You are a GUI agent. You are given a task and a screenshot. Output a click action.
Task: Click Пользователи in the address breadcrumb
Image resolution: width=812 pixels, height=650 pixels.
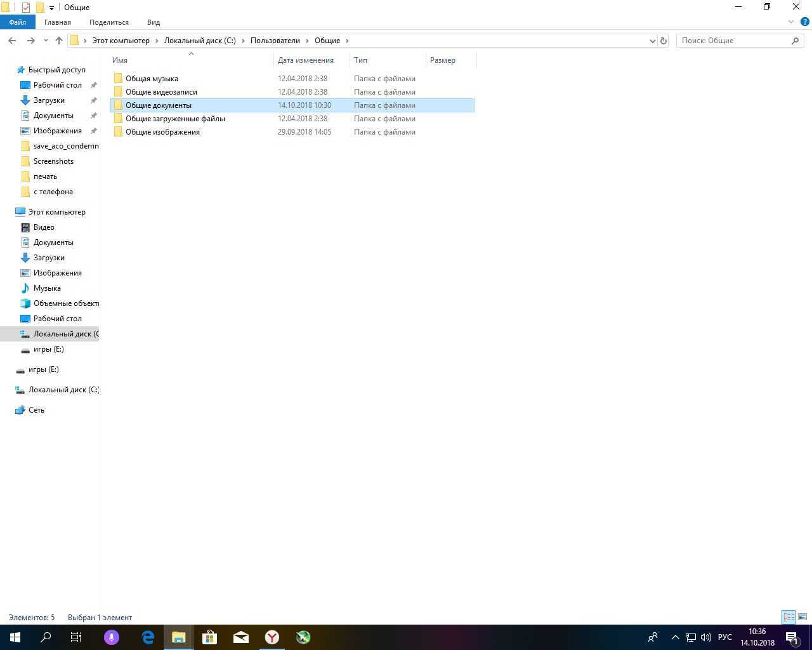click(275, 41)
